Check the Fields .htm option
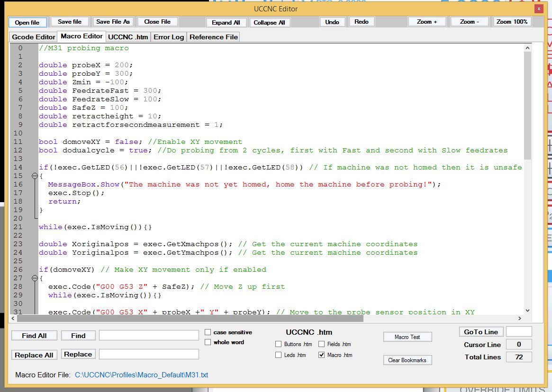 pyautogui.click(x=321, y=344)
